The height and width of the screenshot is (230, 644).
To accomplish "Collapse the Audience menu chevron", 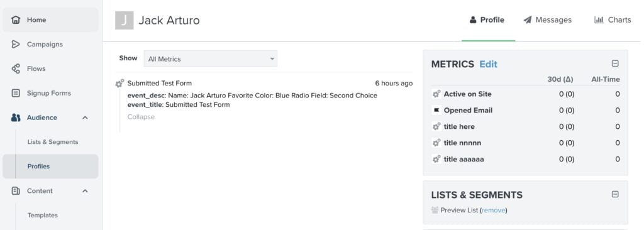I will 85,118.
